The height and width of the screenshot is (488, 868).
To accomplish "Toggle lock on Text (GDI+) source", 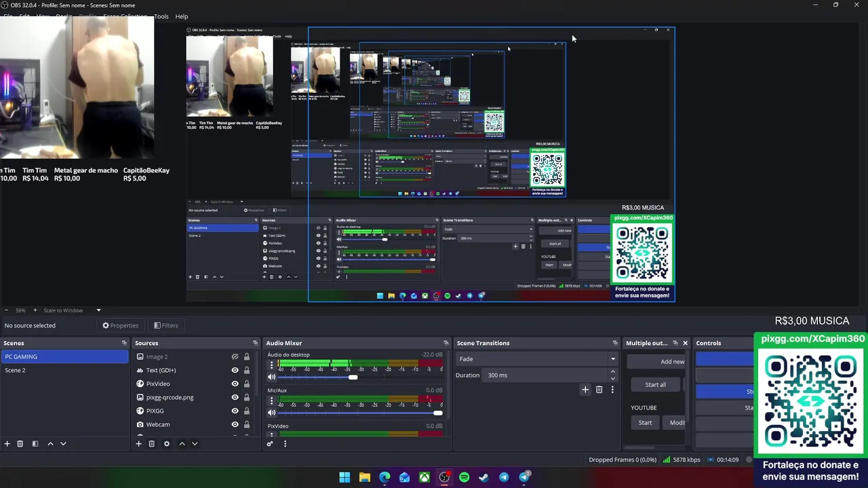I will click(x=247, y=370).
